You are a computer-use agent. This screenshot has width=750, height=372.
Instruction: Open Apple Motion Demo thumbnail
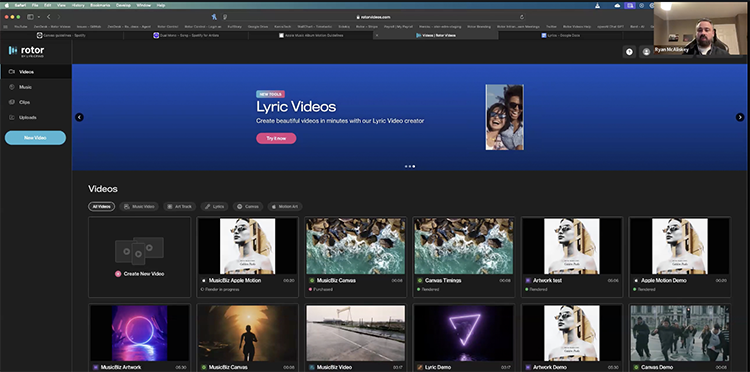pyautogui.click(x=680, y=246)
